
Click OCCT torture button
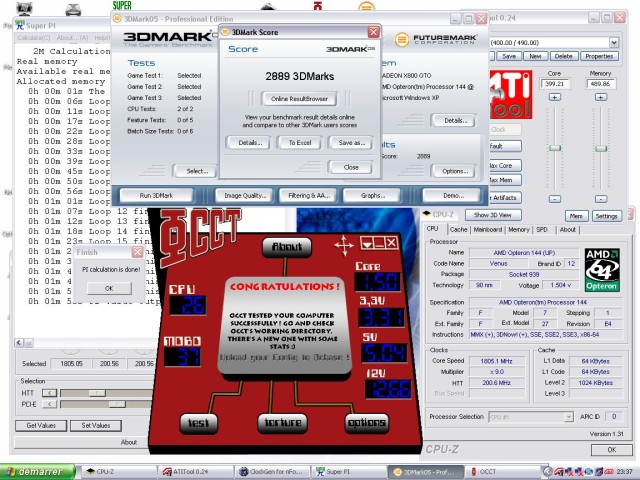(282, 422)
